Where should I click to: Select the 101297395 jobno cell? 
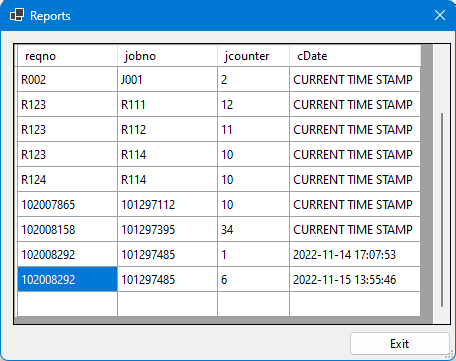click(x=167, y=229)
